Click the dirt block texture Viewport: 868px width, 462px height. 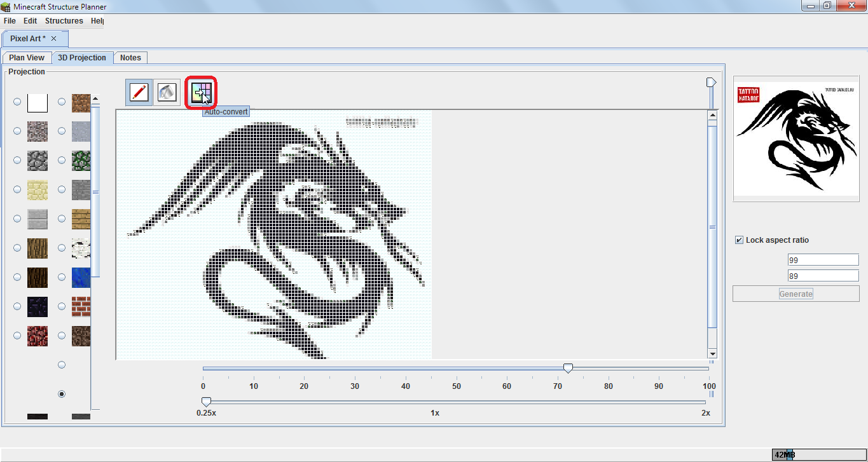pos(81,102)
